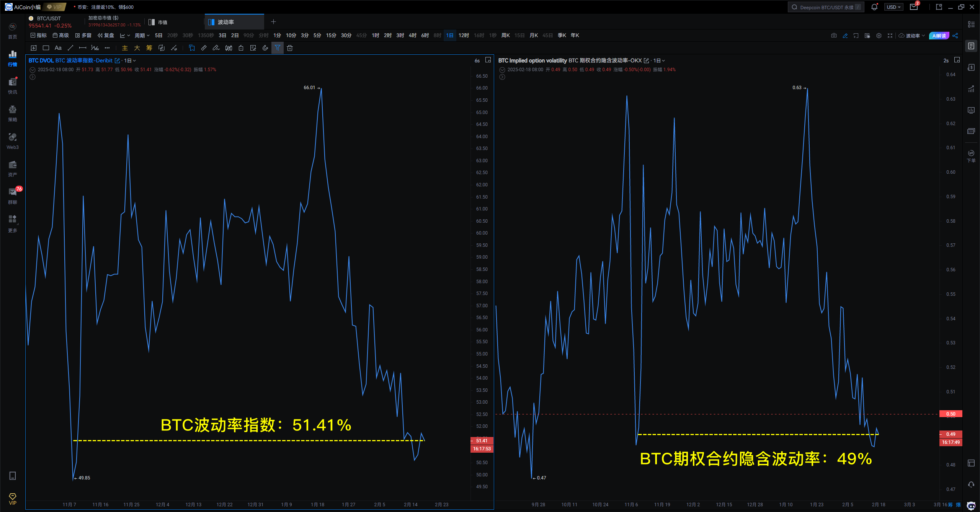Maximize the OKX implied volatility pane
This screenshot has height=512, width=980.
point(957,60)
